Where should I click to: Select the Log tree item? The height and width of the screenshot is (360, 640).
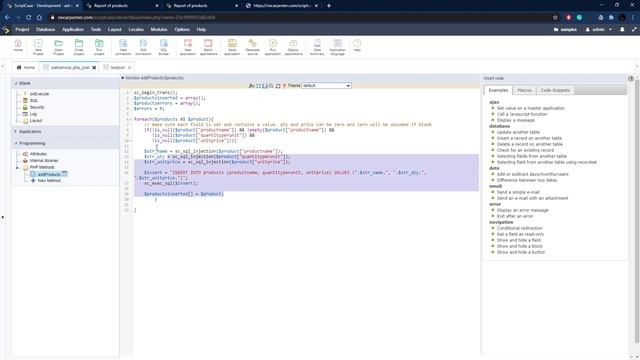point(33,114)
